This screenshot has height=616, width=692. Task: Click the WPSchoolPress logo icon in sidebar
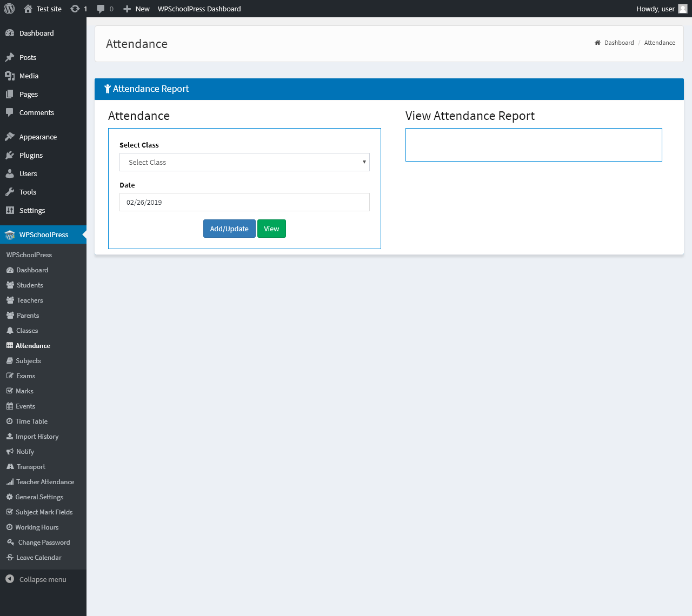10,235
